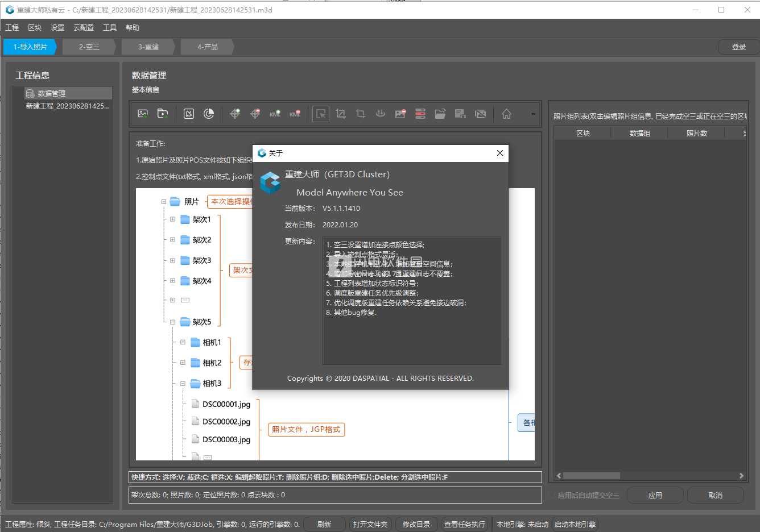760x532 pixels.
Task: Click the 基本信息 label
Action: [146, 90]
